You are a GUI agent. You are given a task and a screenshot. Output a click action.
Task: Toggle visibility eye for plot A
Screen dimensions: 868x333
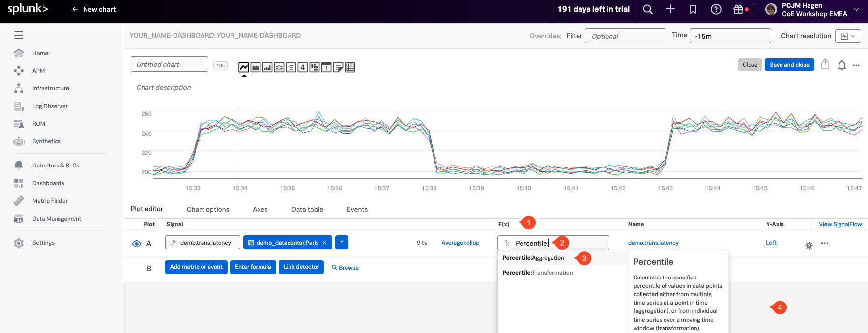(x=137, y=244)
